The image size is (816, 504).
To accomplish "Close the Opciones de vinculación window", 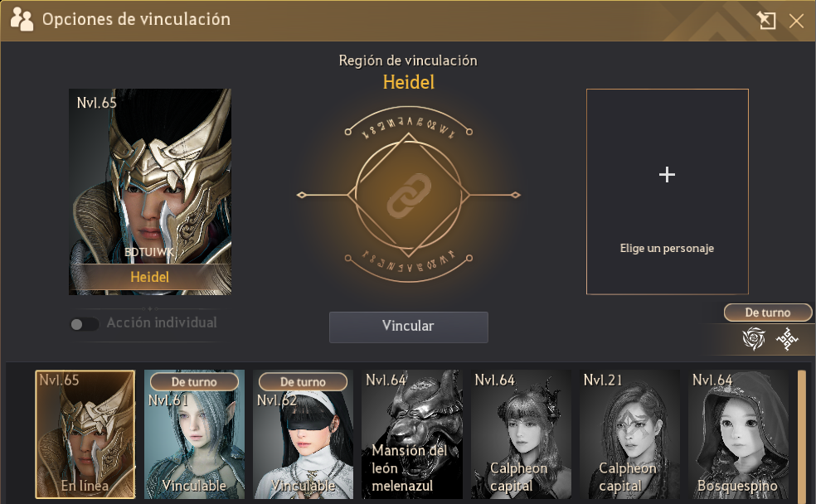I will (x=796, y=21).
